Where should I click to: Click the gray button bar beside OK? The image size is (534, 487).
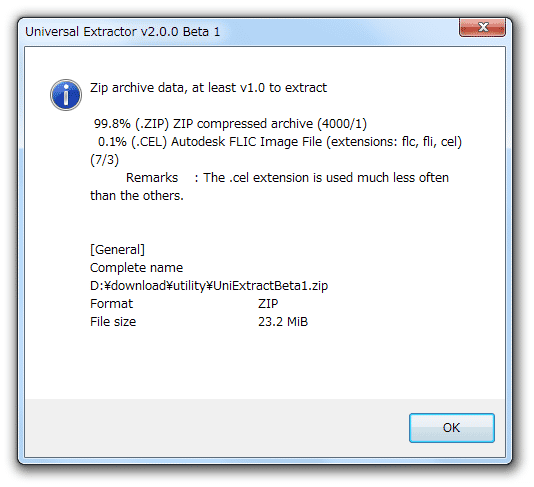coord(217,428)
